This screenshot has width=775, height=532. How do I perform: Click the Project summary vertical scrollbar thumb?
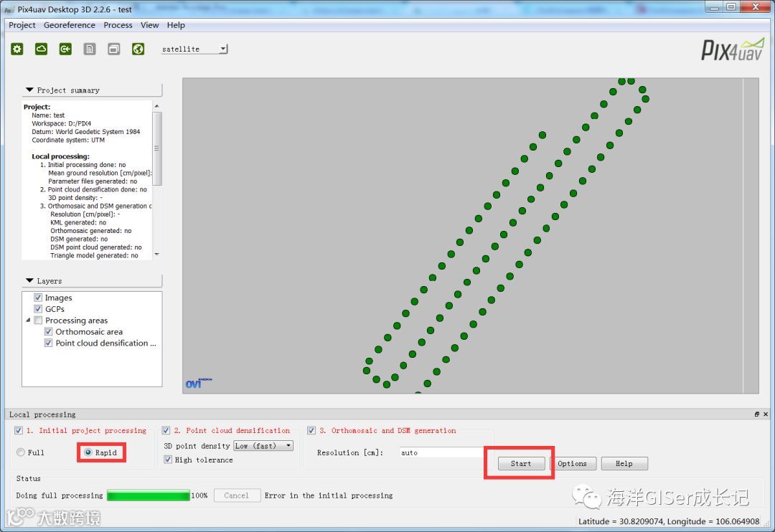click(x=157, y=148)
